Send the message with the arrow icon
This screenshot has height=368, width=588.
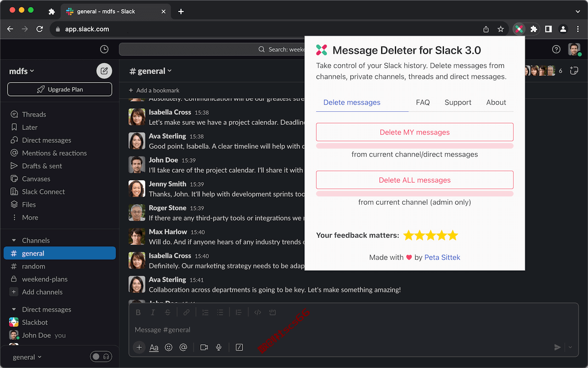point(557,347)
